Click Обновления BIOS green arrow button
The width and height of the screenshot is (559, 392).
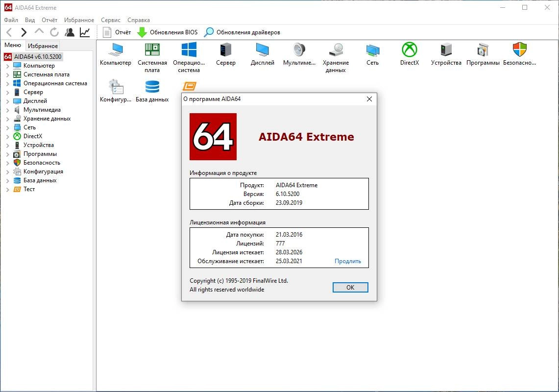tap(167, 32)
